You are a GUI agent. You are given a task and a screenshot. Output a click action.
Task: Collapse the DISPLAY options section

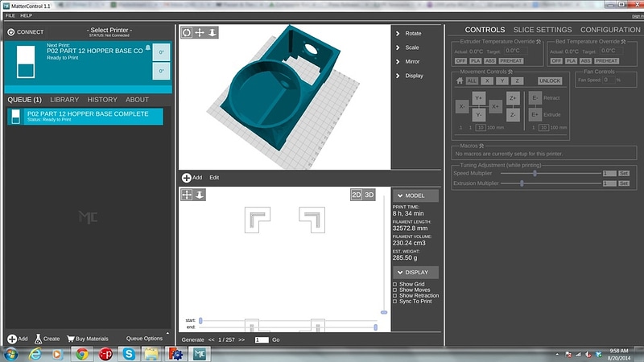tap(415, 273)
